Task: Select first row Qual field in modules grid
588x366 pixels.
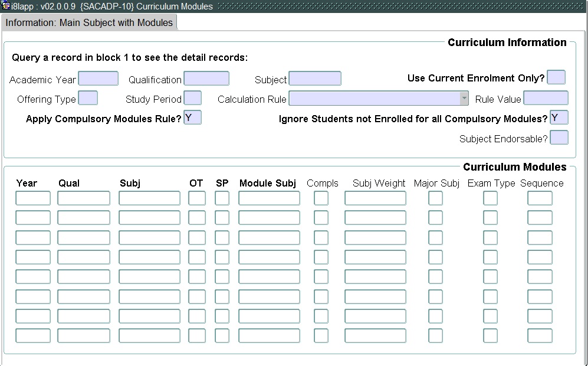Action: point(84,198)
